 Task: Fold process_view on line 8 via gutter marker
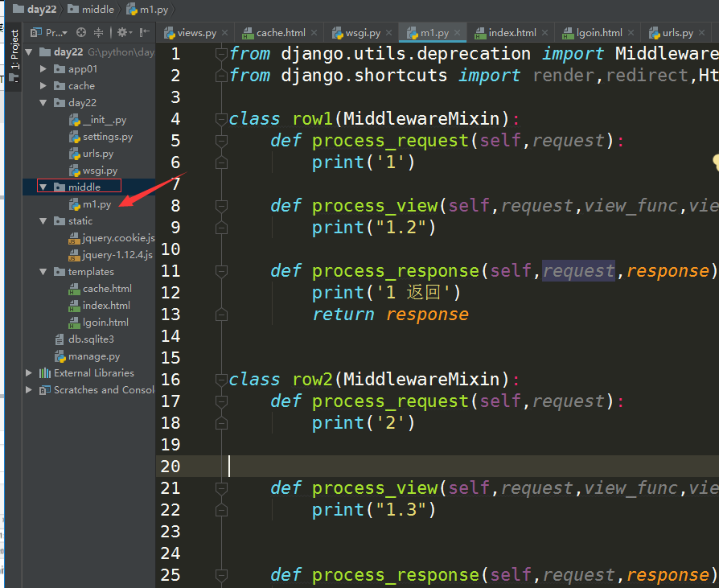[221, 206]
